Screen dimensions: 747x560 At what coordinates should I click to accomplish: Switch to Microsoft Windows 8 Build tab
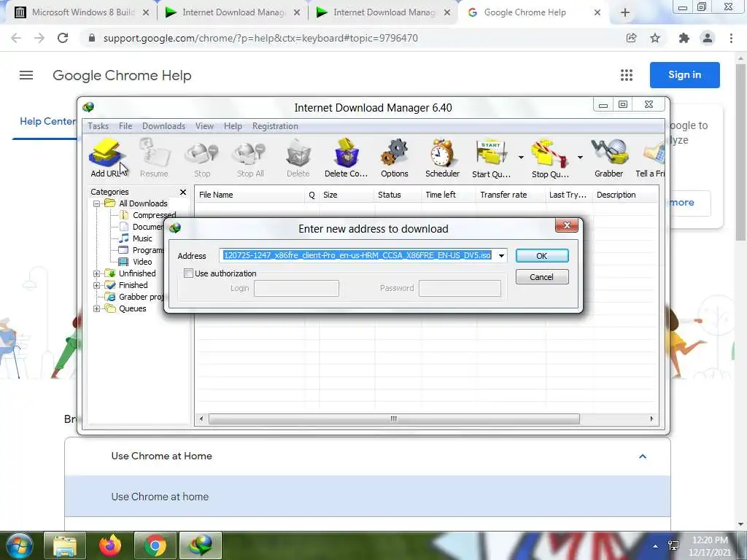point(82,12)
